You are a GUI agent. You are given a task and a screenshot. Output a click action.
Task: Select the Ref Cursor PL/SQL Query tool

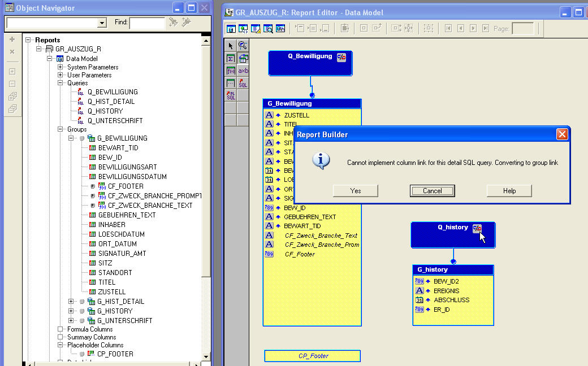(231, 95)
